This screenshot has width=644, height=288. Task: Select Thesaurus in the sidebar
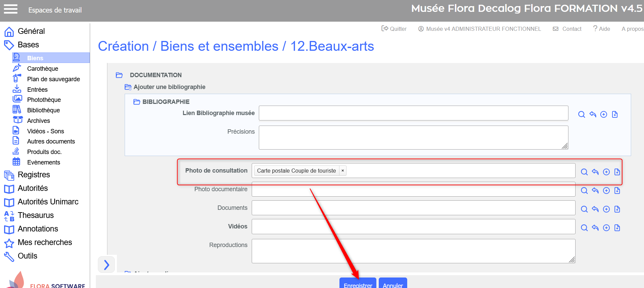[36, 215]
